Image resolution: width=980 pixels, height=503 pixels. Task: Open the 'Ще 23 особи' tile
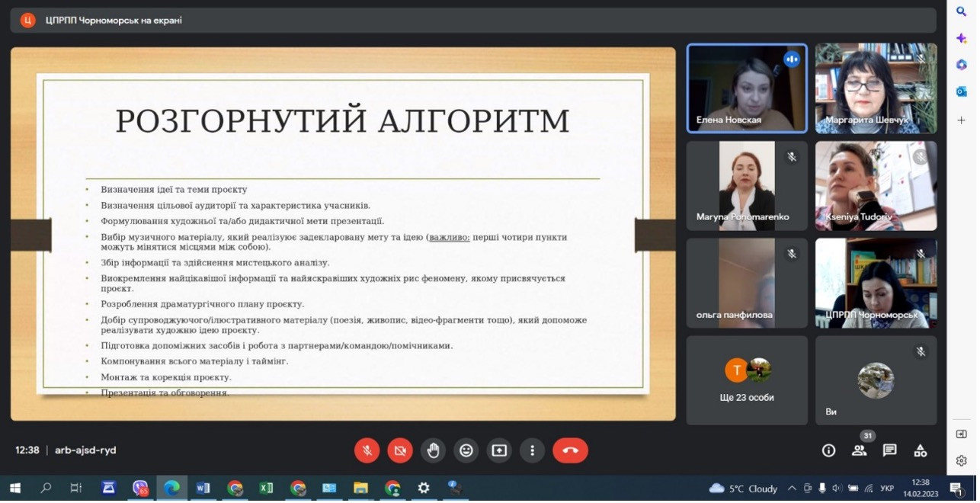coord(747,380)
